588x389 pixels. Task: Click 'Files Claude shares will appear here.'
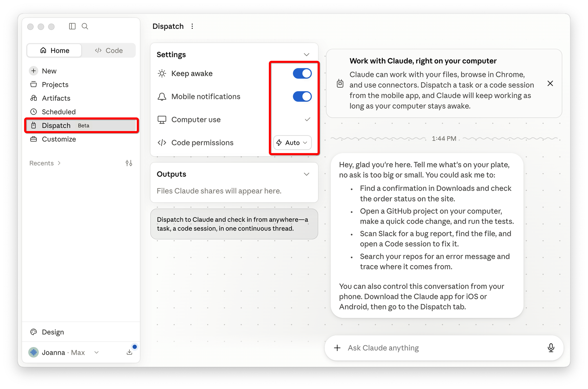click(x=219, y=191)
